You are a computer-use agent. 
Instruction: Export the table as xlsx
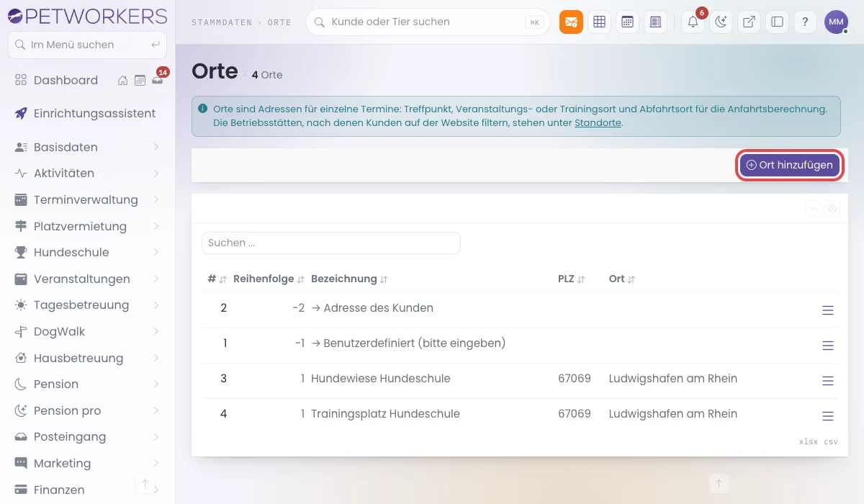[x=809, y=442]
